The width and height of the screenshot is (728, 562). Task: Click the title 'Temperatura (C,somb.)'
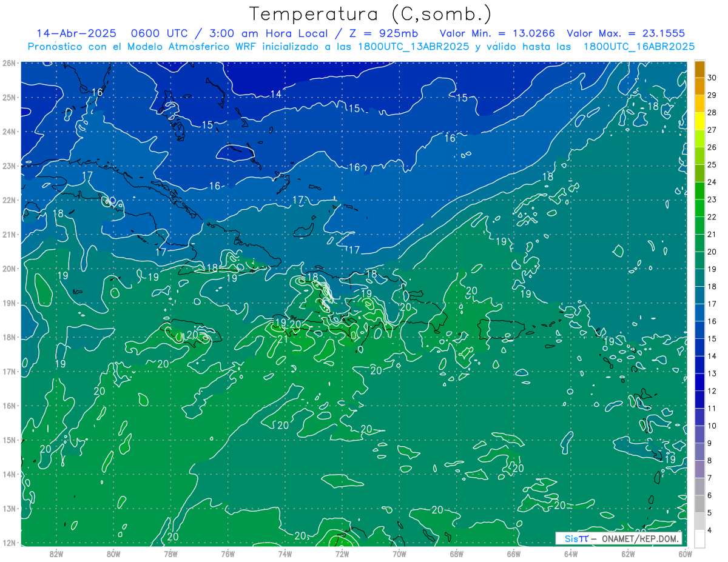(x=371, y=14)
